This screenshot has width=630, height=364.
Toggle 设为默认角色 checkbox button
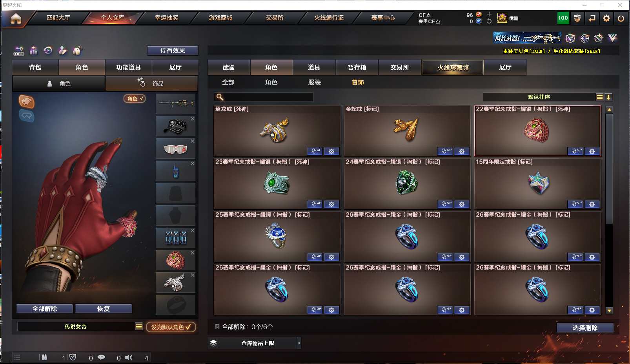(x=171, y=327)
